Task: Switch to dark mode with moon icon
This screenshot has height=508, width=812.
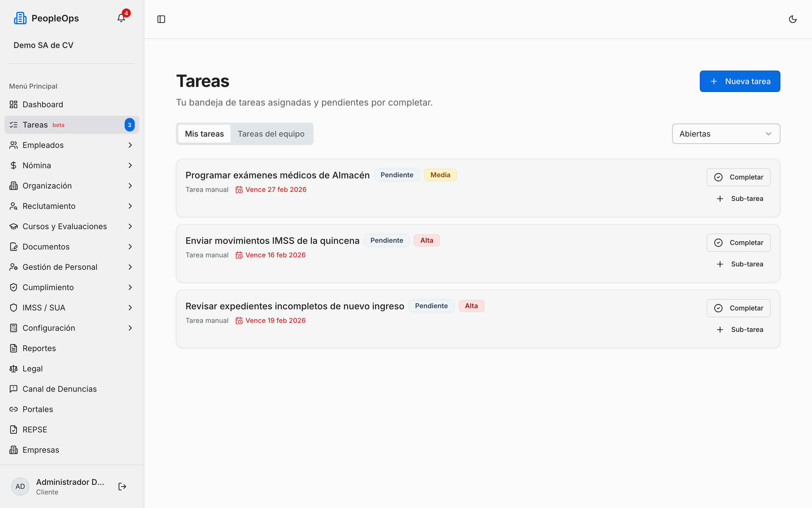Action: tap(793, 19)
